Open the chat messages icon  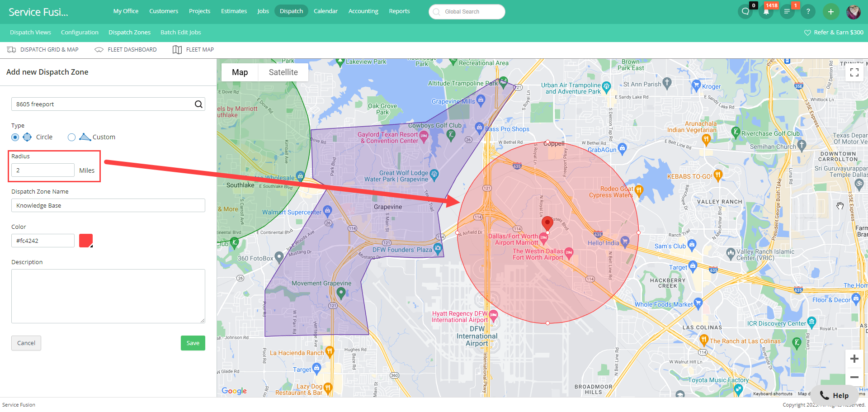[x=745, y=11]
